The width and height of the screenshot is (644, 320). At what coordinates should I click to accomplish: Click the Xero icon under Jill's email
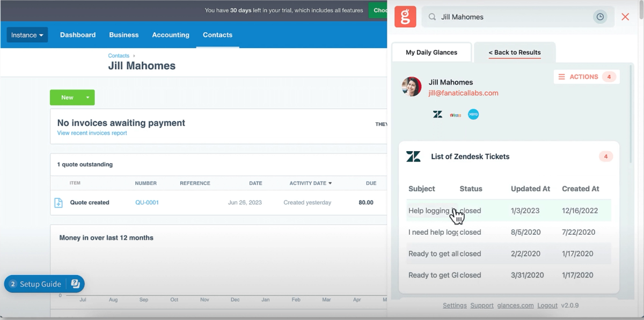click(x=473, y=114)
